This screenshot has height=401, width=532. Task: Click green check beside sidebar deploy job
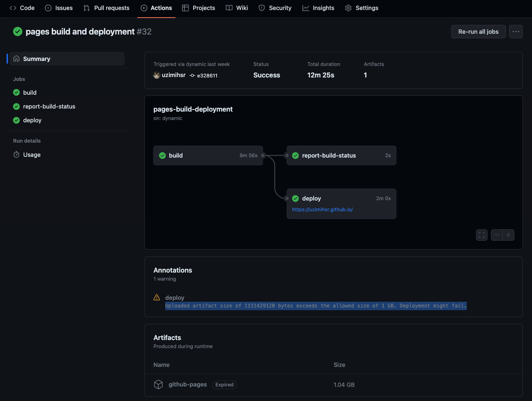[16, 120]
